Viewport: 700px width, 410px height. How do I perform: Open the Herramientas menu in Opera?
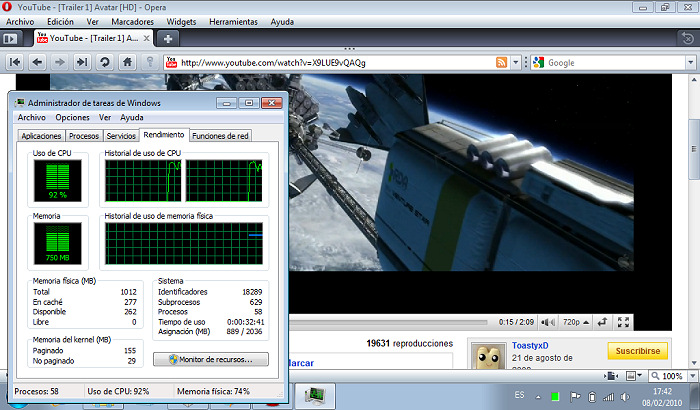pyautogui.click(x=235, y=21)
